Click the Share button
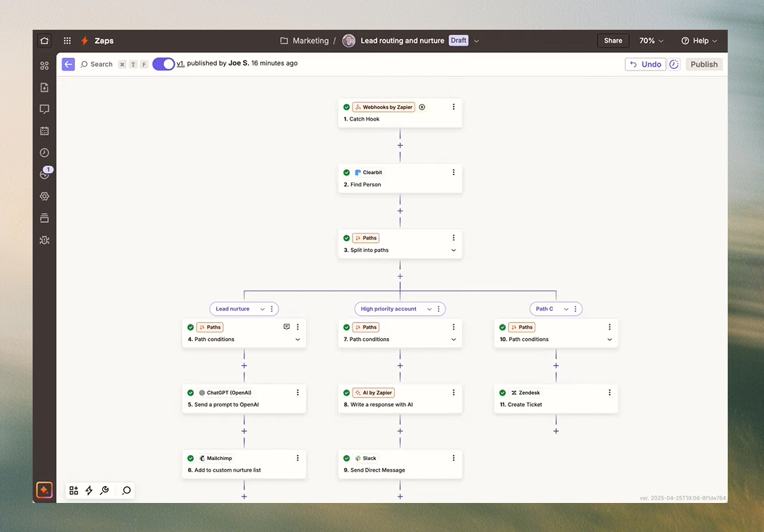 coord(613,41)
